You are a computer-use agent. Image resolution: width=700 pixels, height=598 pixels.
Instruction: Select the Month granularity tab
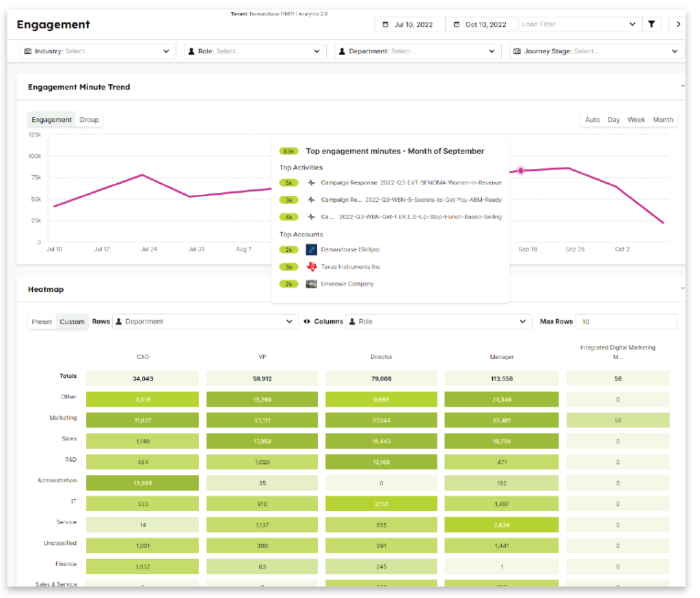coord(662,120)
